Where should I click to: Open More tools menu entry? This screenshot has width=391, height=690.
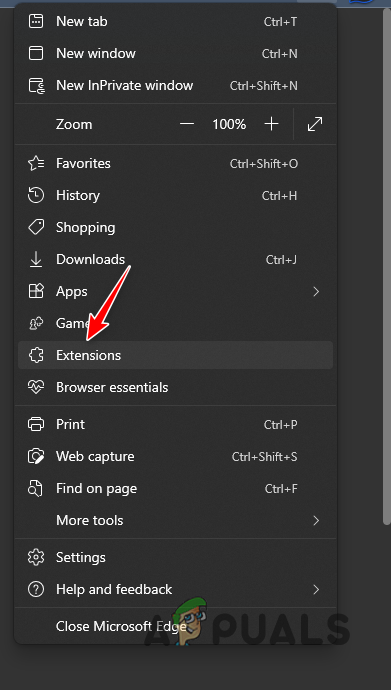tap(175, 521)
